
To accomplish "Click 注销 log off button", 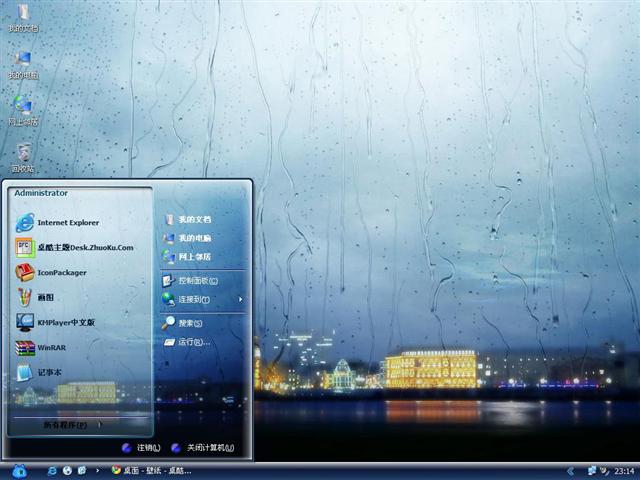I will 141,448.
